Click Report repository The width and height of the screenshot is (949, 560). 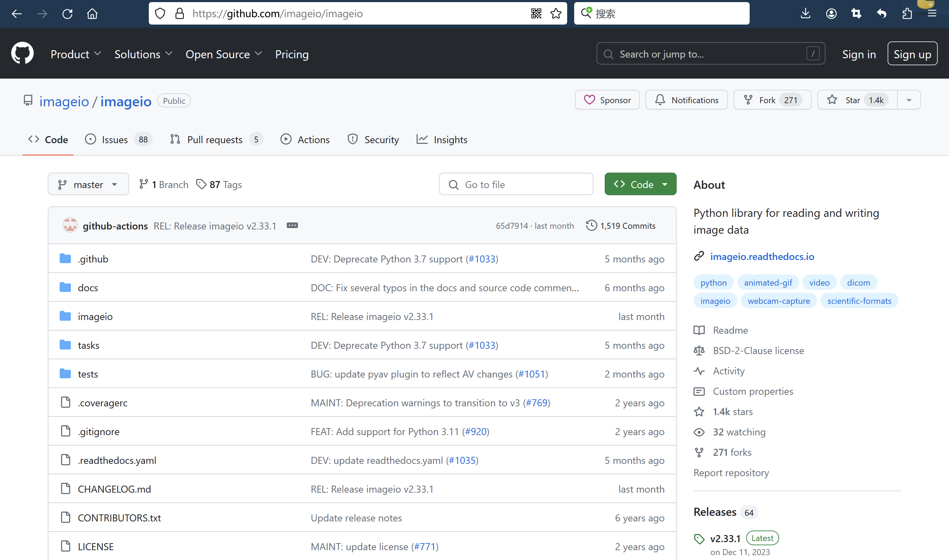(x=731, y=473)
